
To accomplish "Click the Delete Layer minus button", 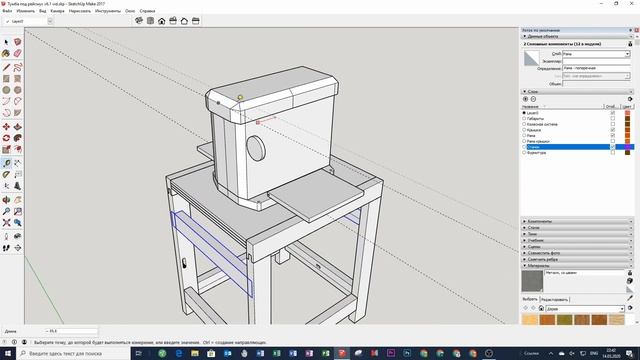I will pos(533,99).
